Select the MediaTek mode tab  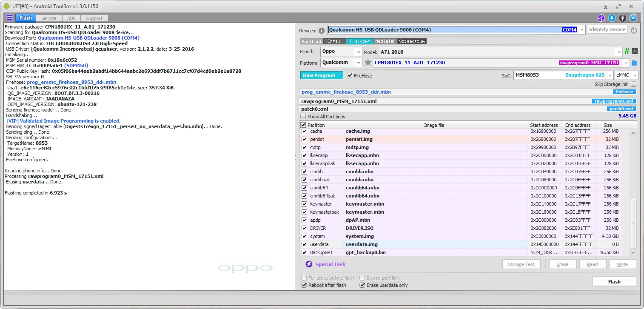385,41
